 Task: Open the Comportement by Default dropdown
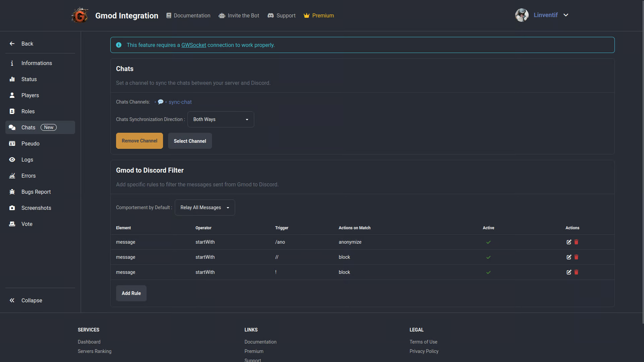click(205, 207)
